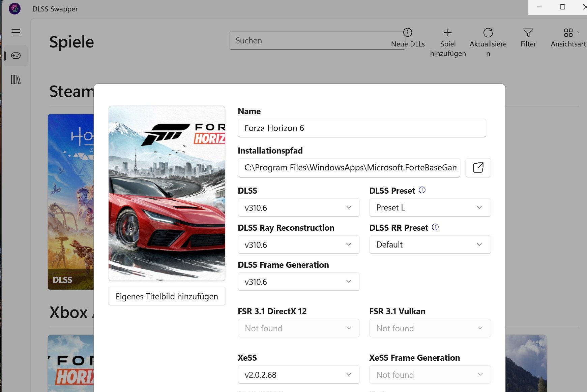Screen dimensions: 587x392
Task: Click Eigenes Titelbild hinzufügen button
Action: point(167,296)
